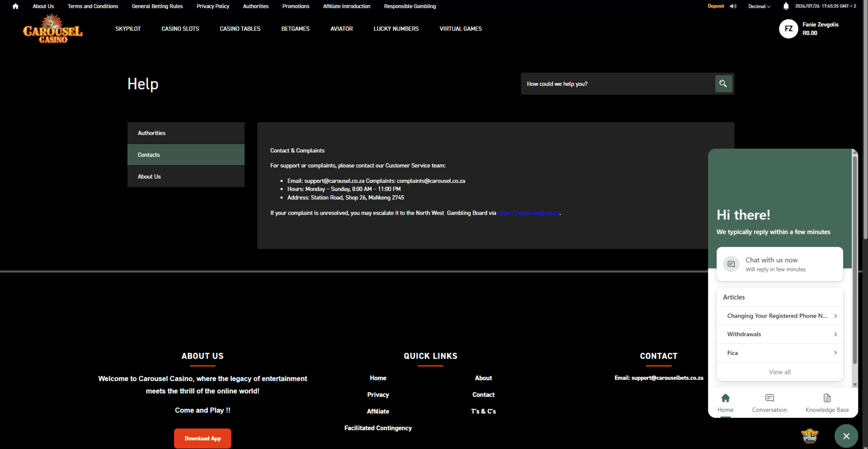Expand Fica article chevron
The height and width of the screenshot is (449, 868).
click(835, 353)
